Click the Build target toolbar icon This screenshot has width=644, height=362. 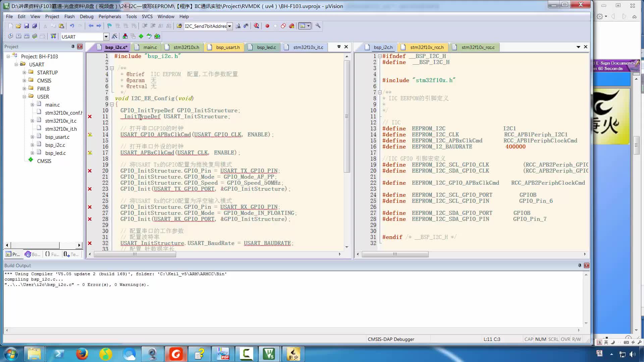tap(18, 36)
